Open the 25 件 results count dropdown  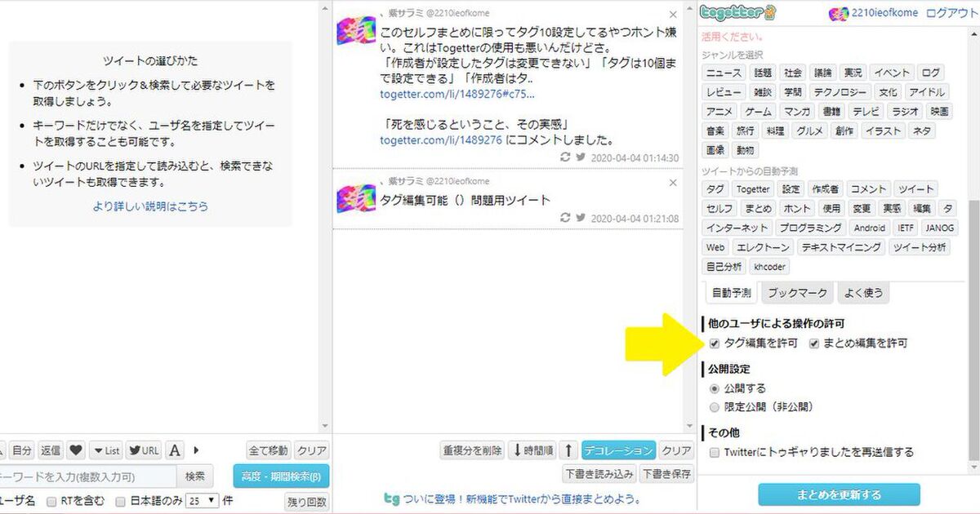point(202,500)
